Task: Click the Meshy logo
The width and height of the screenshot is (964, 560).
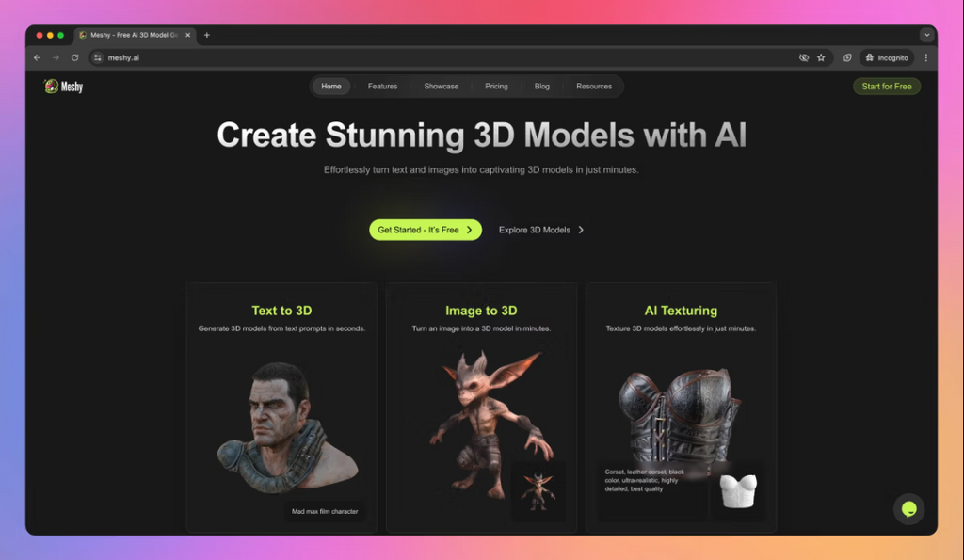Action: [x=64, y=86]
